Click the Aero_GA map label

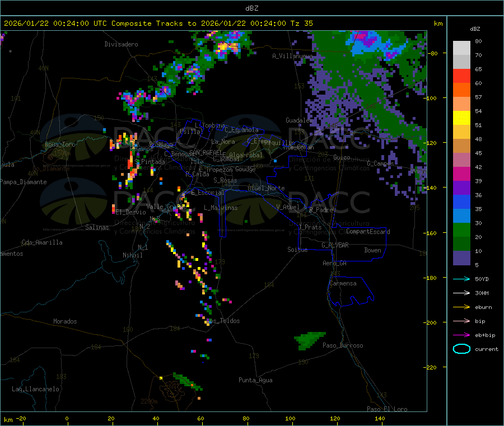coord(335,263)
